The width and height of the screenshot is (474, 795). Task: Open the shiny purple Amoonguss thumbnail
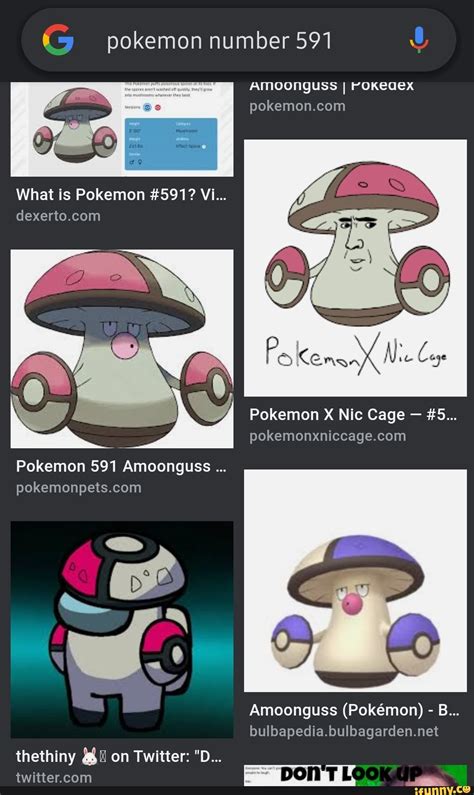(x=355, y=581)
